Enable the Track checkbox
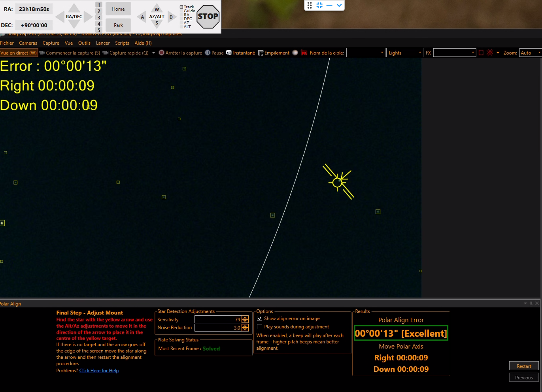The width and height of the screenshot is (542, 392). (x=181, y=7)
